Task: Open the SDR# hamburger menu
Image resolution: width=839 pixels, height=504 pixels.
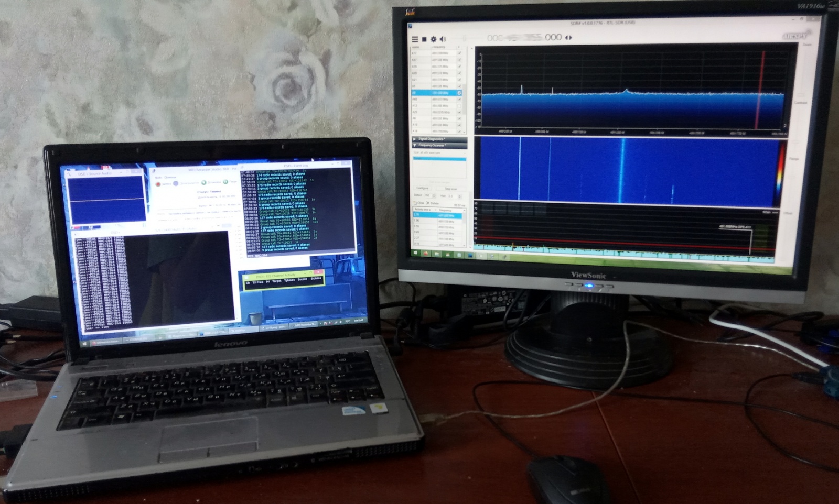Action: tap(415, 39)
